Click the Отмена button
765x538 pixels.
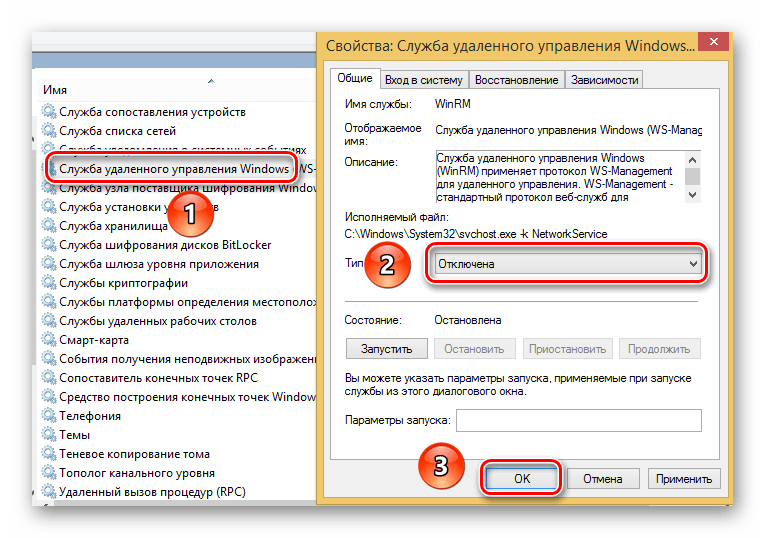[x=603, y=479]
